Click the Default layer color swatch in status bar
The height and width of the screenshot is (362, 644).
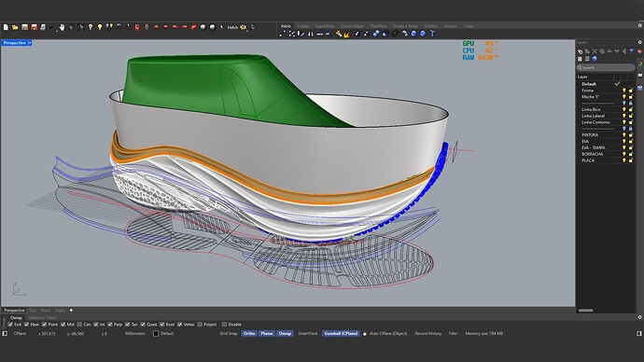[x=156, y=333]
